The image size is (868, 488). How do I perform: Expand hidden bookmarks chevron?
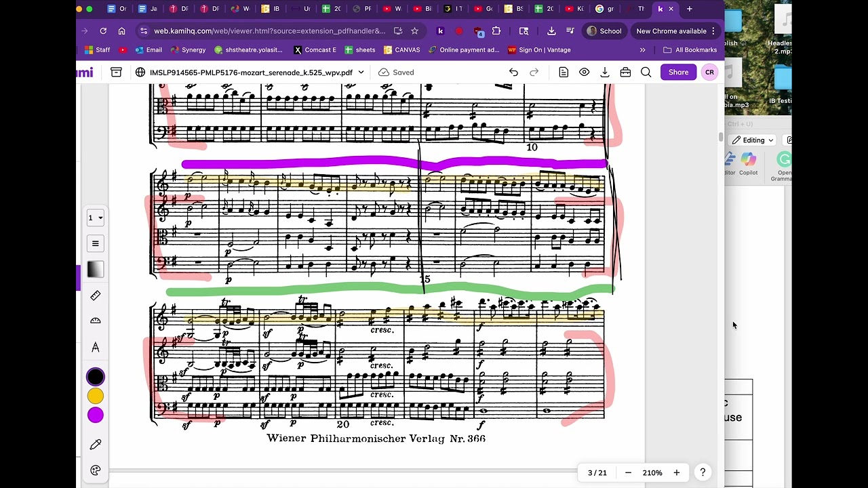pyautogui.click(x=642, y=49)
